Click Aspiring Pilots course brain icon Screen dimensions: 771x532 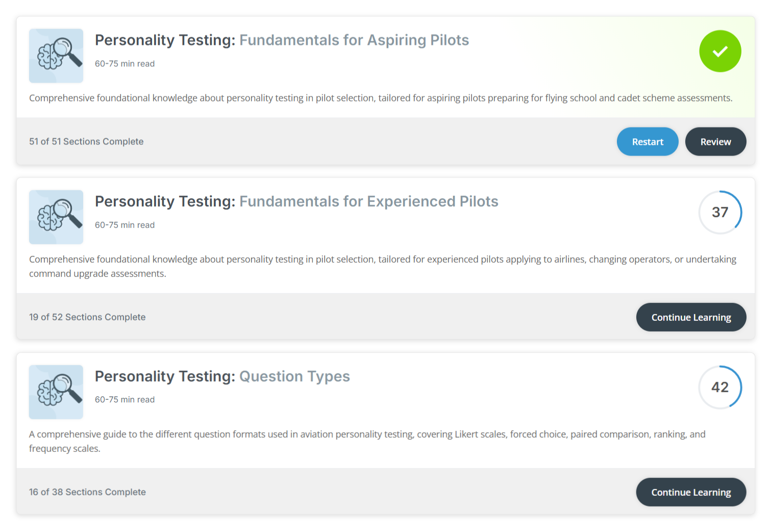tap(56, 56)
